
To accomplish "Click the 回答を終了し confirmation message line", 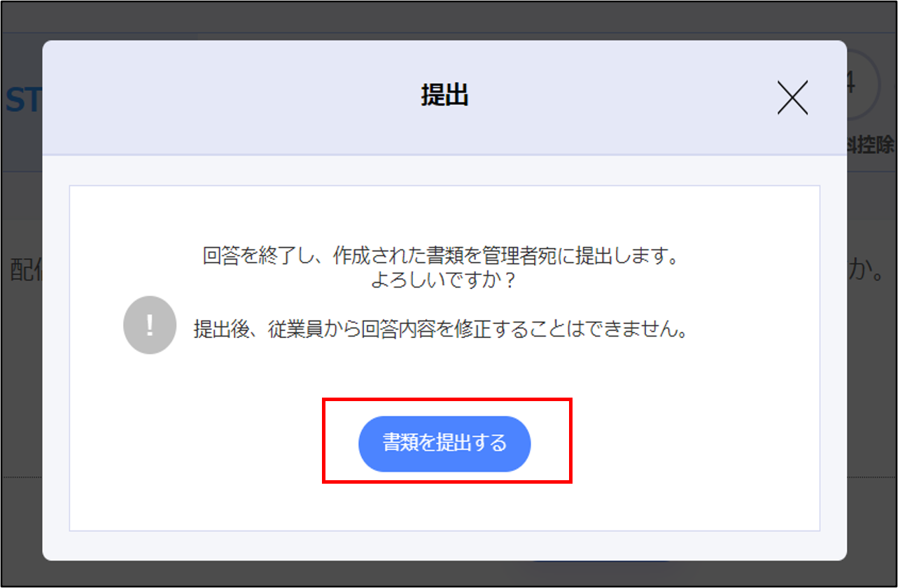I will click(x=441, y=257).
